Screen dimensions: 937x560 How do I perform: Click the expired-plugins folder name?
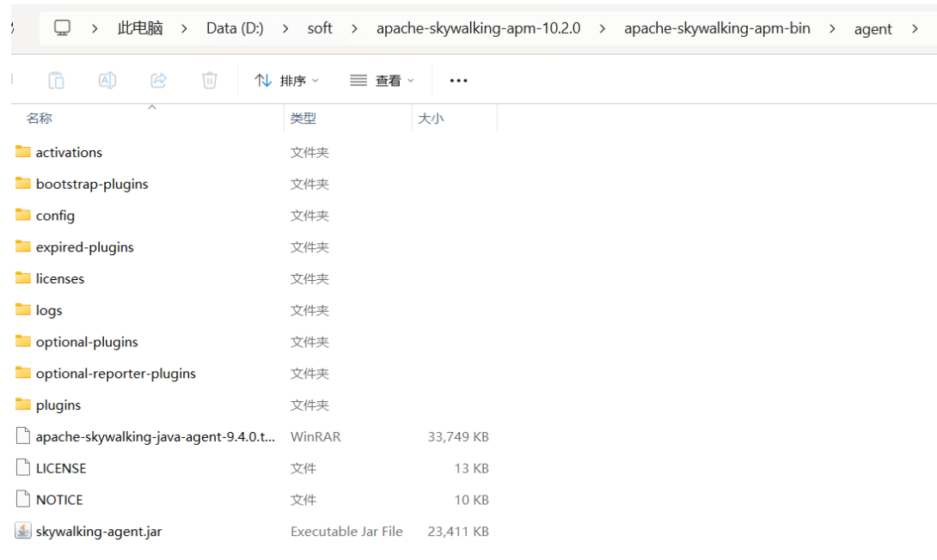(x=85, y=247)
